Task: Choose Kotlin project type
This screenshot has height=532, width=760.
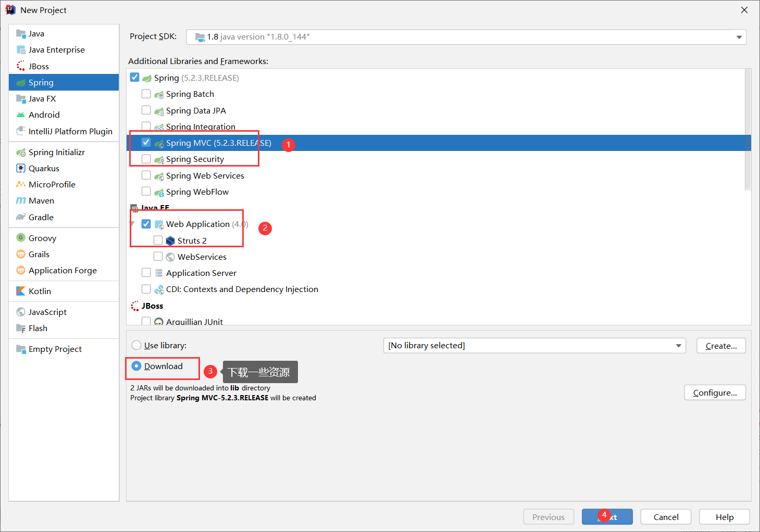Action: click(x=64, y=291)
